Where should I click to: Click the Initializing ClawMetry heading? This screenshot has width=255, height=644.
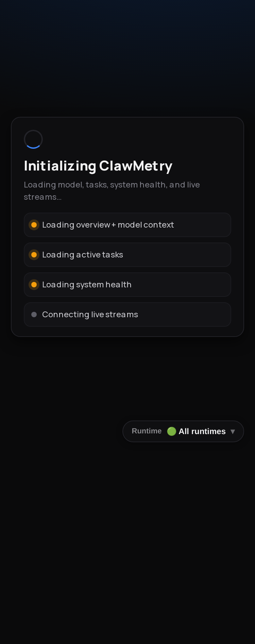[98, 166]
